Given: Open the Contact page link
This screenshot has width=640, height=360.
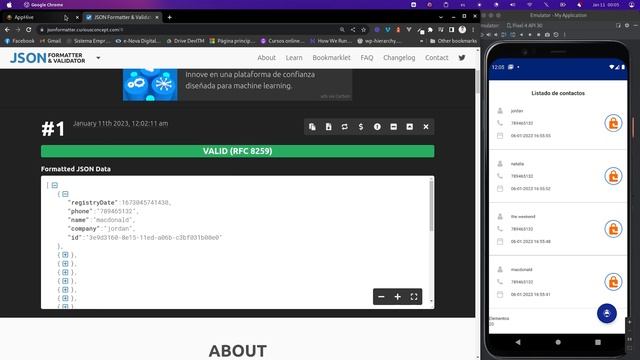Looking at the screenshot, I should (x=437, y=58).
